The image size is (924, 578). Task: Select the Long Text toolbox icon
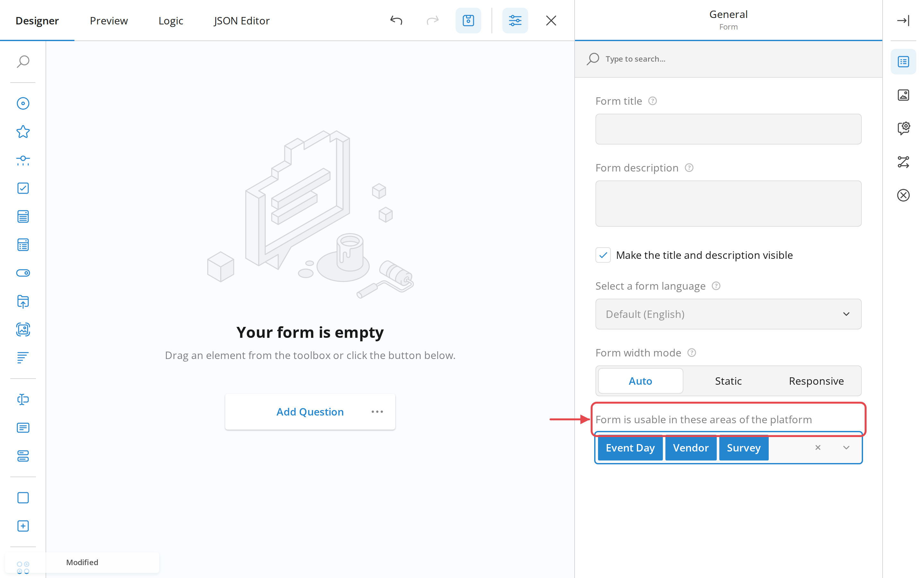pyautogui.click(x=23, y=428)
